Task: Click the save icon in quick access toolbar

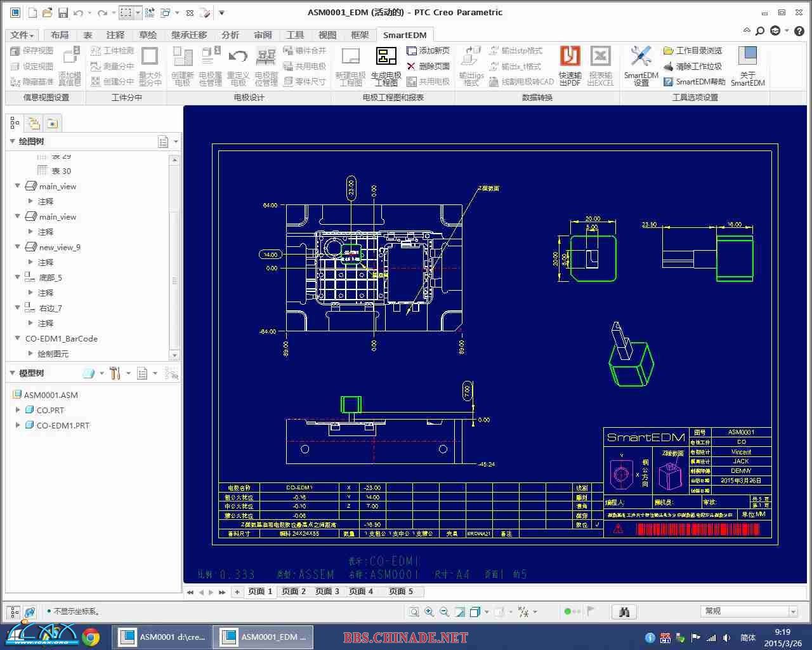Action: pos(63,13)
